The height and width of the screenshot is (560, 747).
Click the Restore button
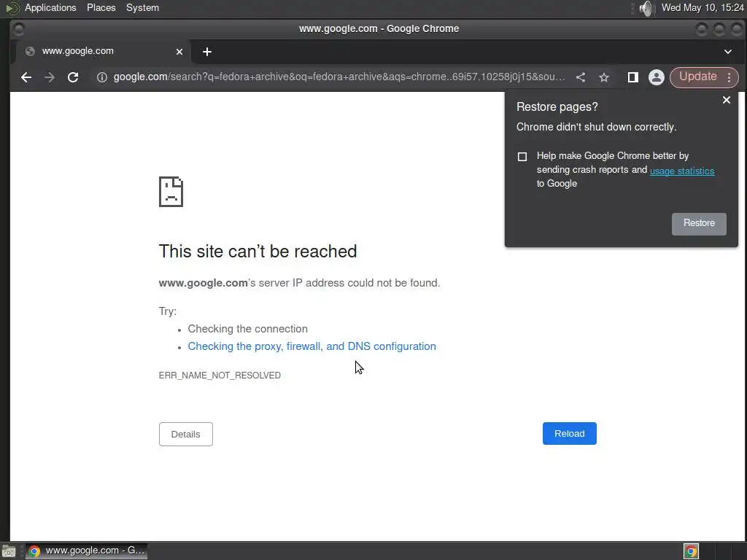click(699, 223)
